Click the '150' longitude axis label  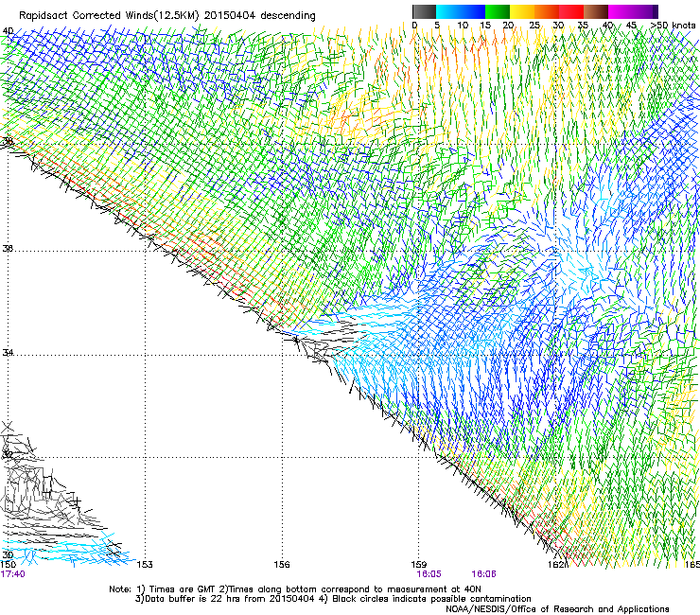pyautogui.click(x=8, y=565)
